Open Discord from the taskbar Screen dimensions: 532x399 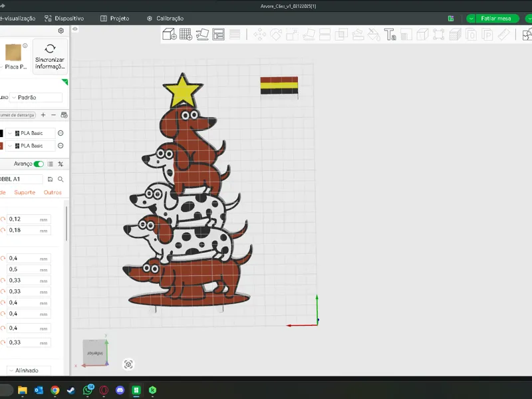(x=120, y=390)
